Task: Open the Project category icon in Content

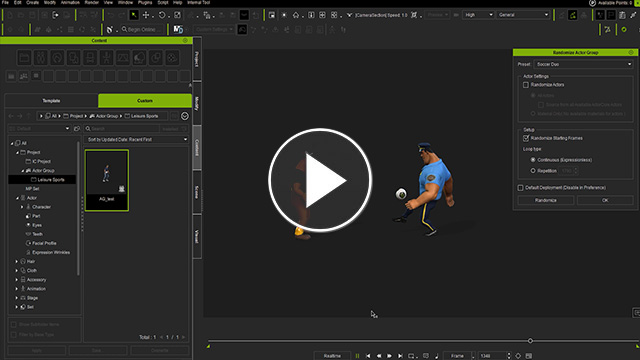Action: pyautogui.click(x=24, y=58)
